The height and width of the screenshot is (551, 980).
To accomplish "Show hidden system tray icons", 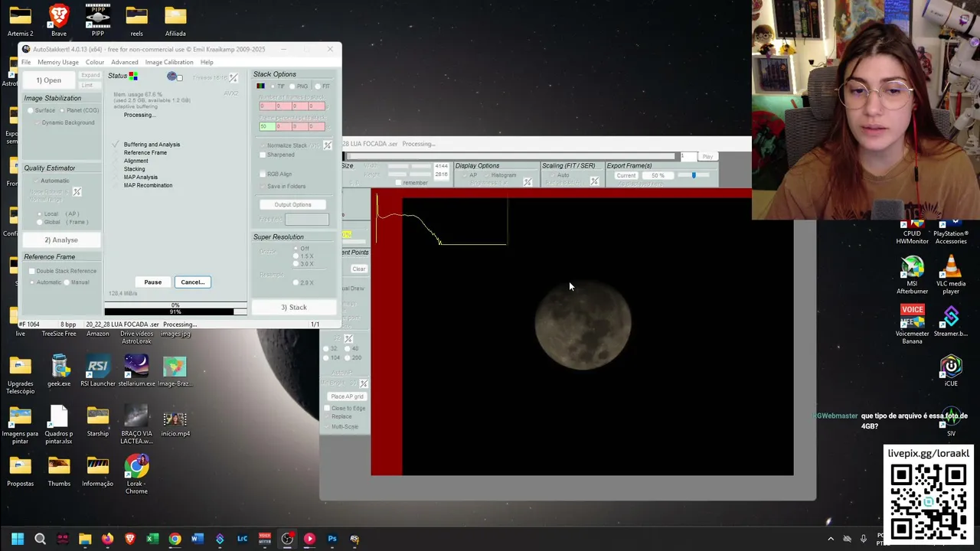I will (x=831, y=539).
